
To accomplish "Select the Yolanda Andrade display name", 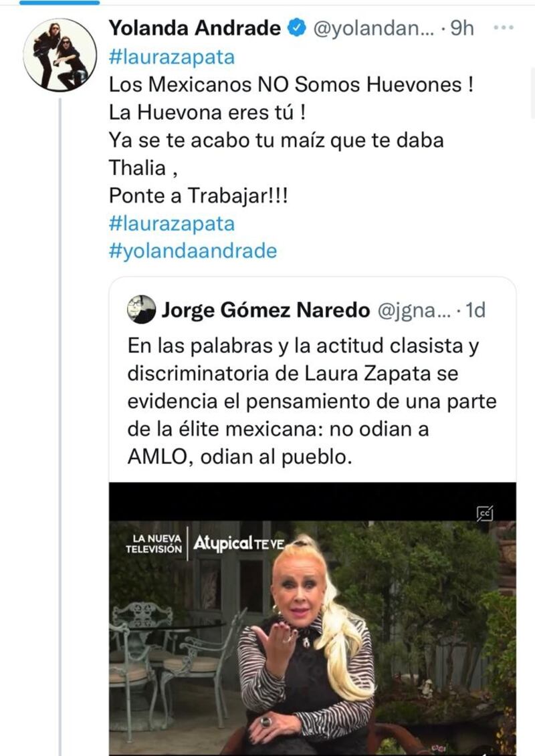I will 195,28.
